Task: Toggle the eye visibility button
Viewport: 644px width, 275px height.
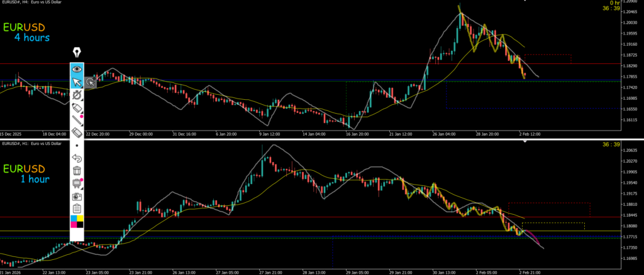Action: (77, 68)
